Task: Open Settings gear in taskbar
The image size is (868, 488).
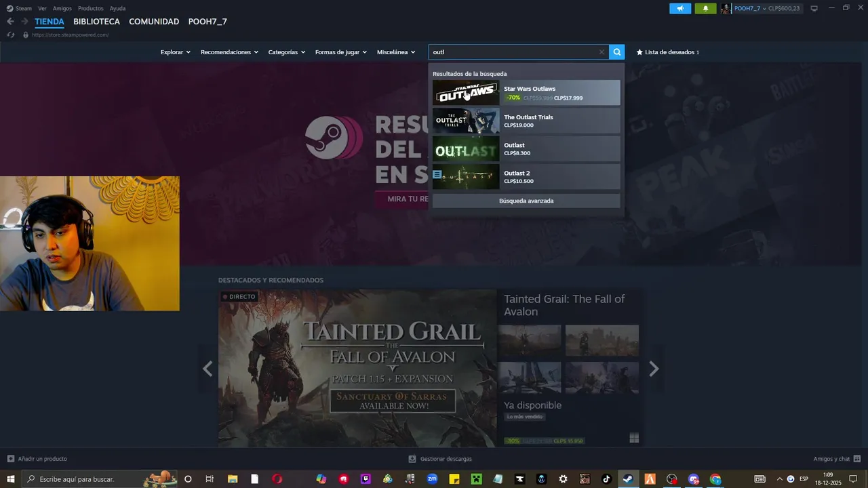Action: tap(563, 479)
